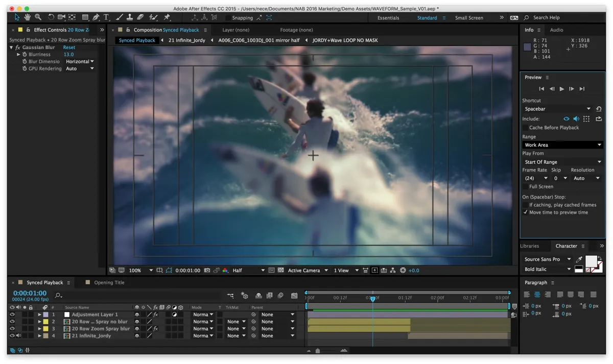Enable Cache Before Playback checkbox

click(x=525, y=128)
